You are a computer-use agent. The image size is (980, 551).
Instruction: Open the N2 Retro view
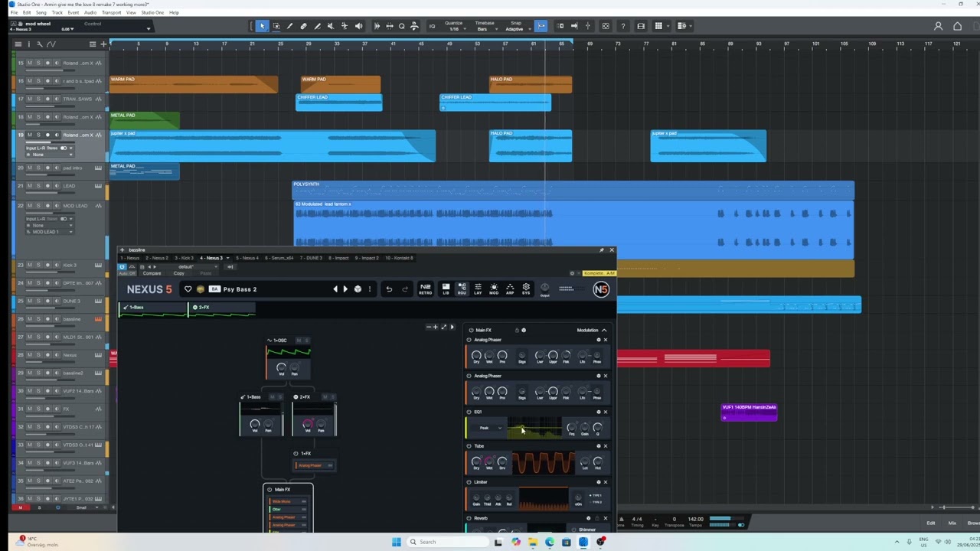pyautogui.click(x=425, y=289)
